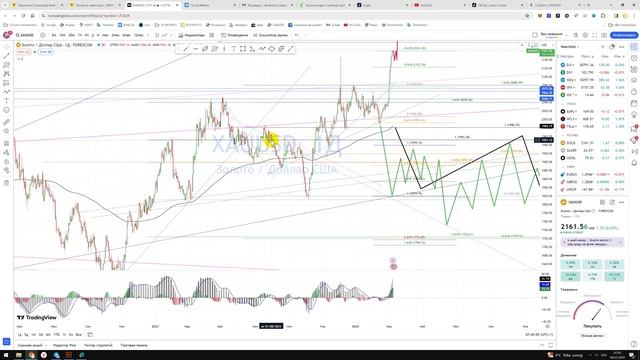The image size is (640, 360).
Task: Set chart range to 6M
Action: 48,335
